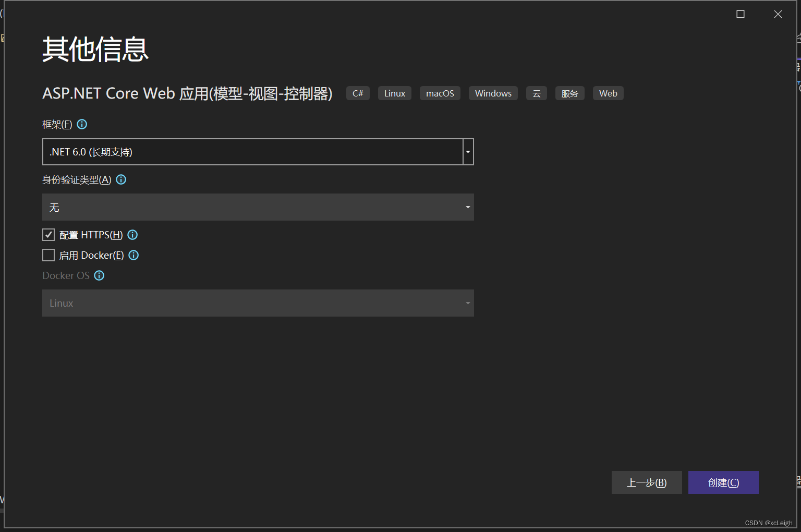Expand the 身份验证类型 dropdown showing 无
Image resolution: width=801 pixels, height=532 pixels.
coord(258,207)
